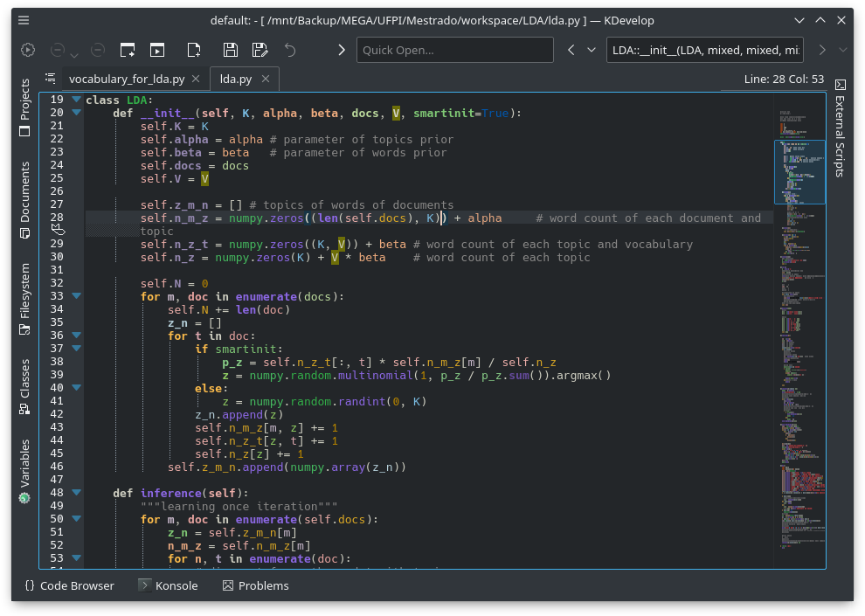Open the Code Browser panel
The image size is (865, 616).
tap(69, 585)
